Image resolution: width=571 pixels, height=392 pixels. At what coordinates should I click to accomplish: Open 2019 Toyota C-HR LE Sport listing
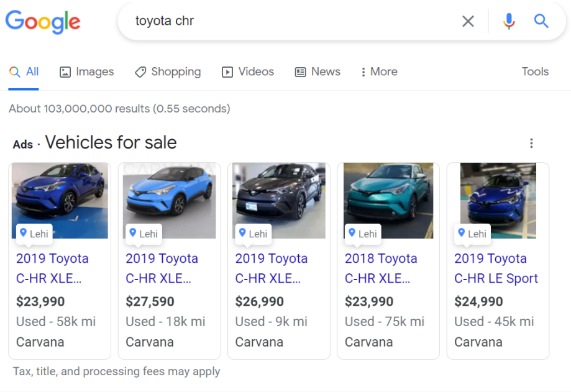point(496,268)
